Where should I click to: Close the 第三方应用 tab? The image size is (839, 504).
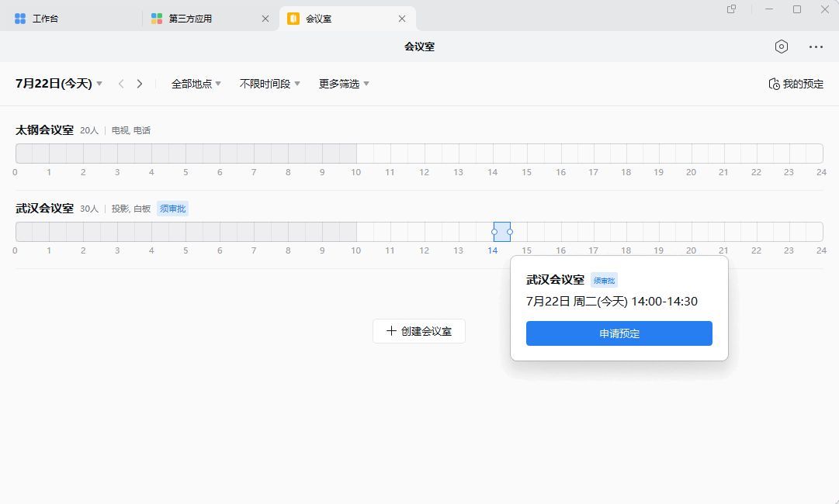265,19
